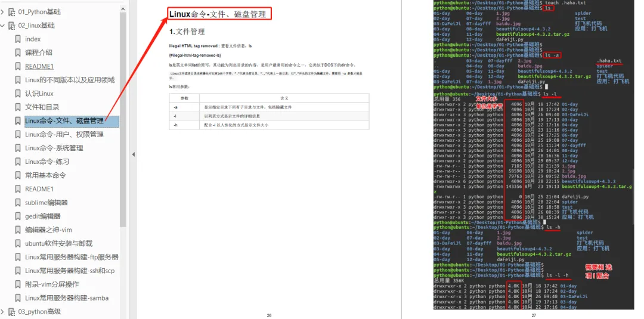Click the bookmark icon beside 认识Linux
The width and height of the screenshot is (644, 319).
click(18, 94)
